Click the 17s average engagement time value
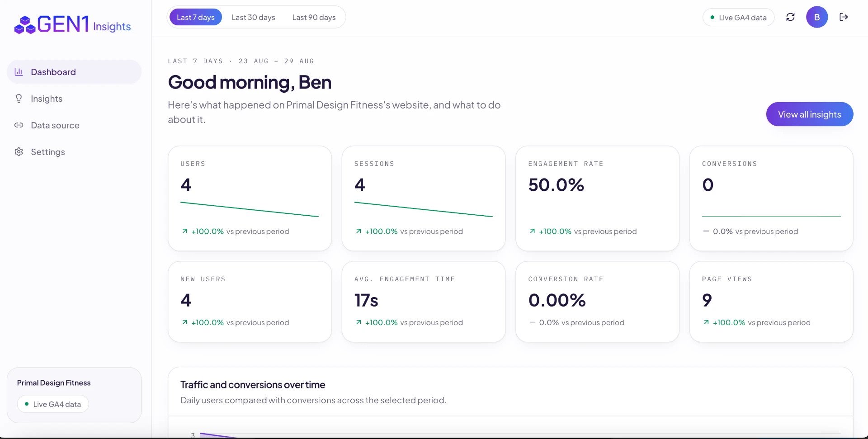868x439 pixels. click(x=366, y=300)
